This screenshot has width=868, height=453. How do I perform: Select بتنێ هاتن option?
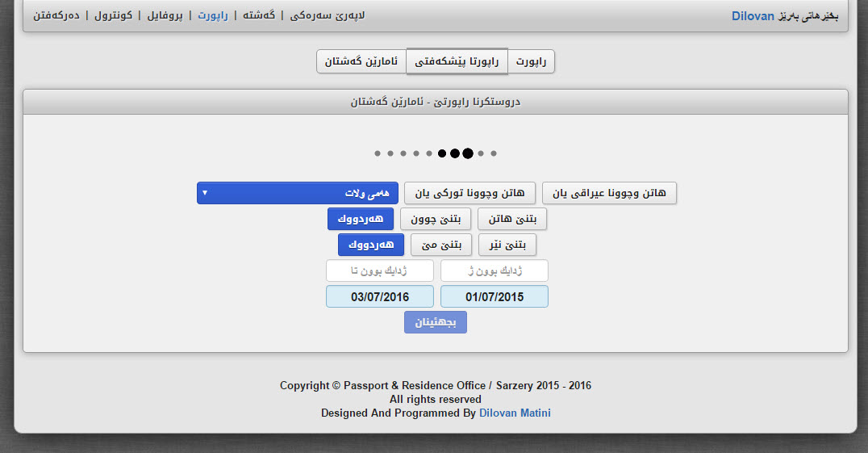[x=512, y=219]
